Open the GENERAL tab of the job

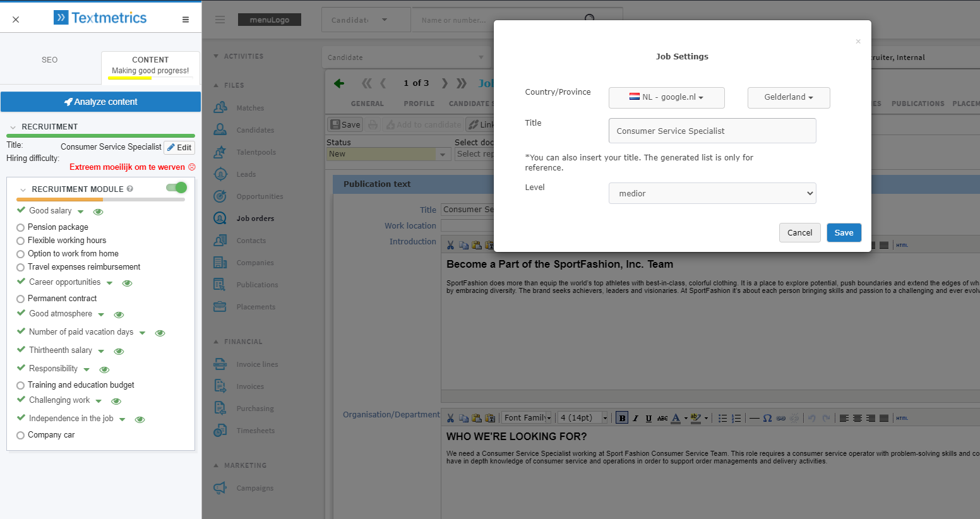pyautogui.click(x=367, y=104)
